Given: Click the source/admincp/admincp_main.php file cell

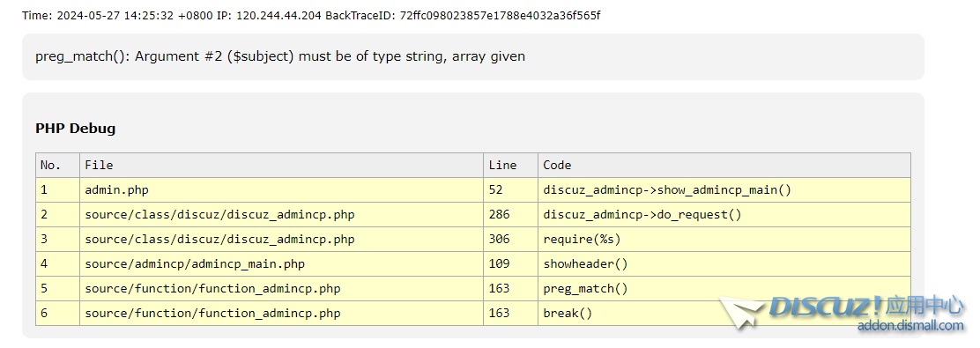Looking at the screenshot, I should [x=281, y=263].
